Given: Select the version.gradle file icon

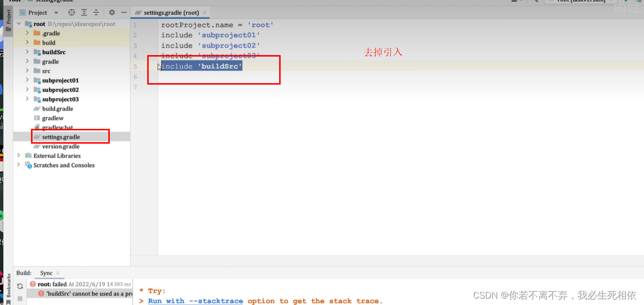Looking at the screenshot, I should tap(37, 146).
